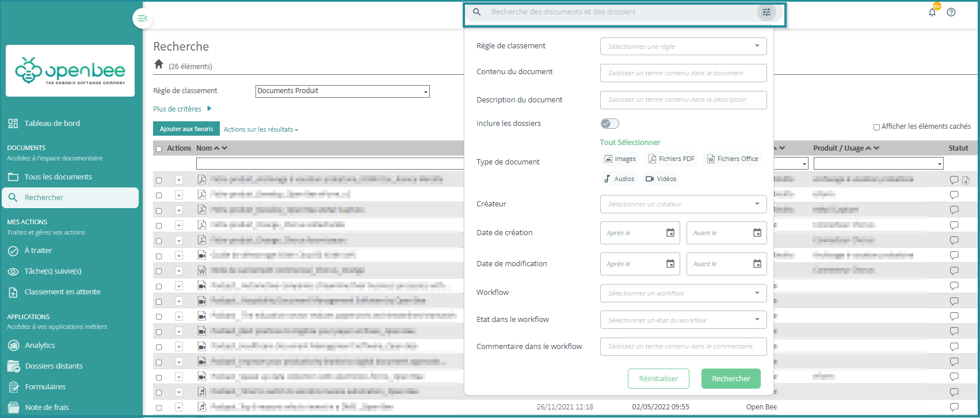Open the help question mark icon

click(x=951, y=12)
